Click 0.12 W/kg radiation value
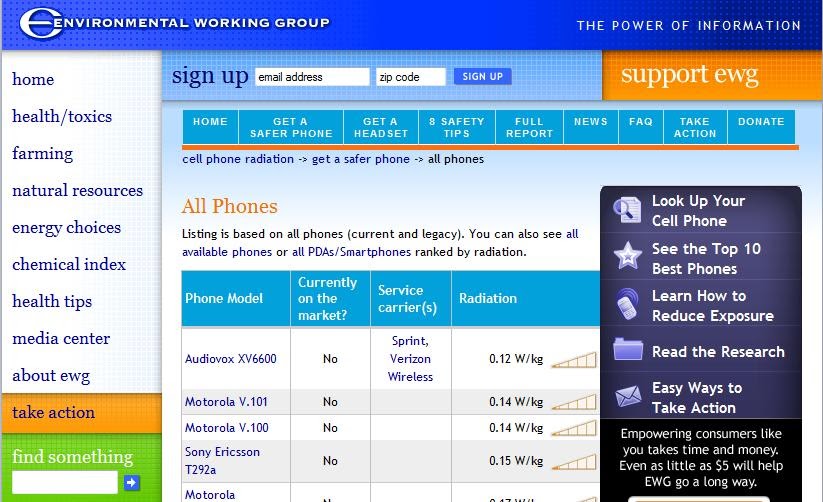823x502 pixels. tap(516, 359)
